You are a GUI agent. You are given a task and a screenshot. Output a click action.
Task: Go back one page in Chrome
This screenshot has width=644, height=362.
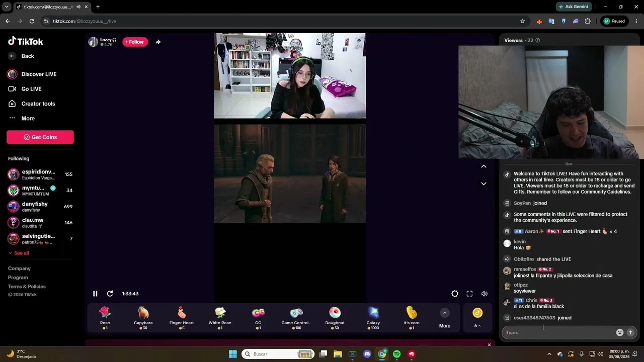8,21
